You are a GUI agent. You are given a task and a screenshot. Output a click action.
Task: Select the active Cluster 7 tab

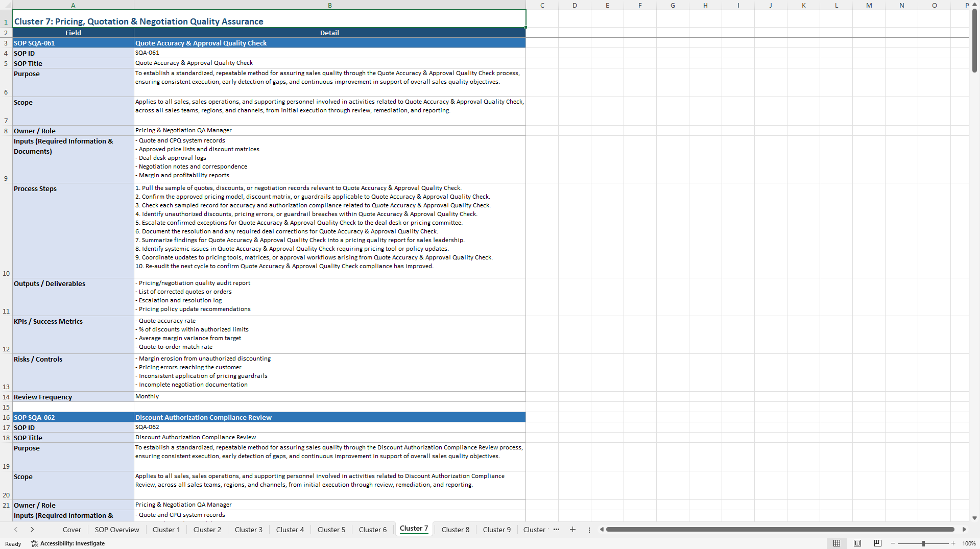pyautogui.click(x=414, y=529)
